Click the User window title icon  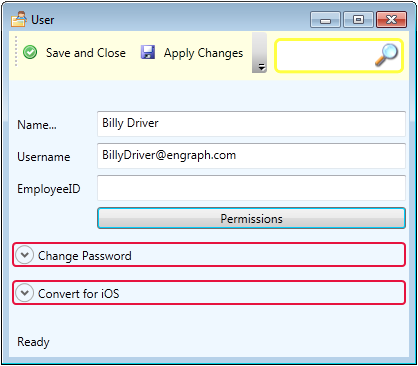(18, 19)
